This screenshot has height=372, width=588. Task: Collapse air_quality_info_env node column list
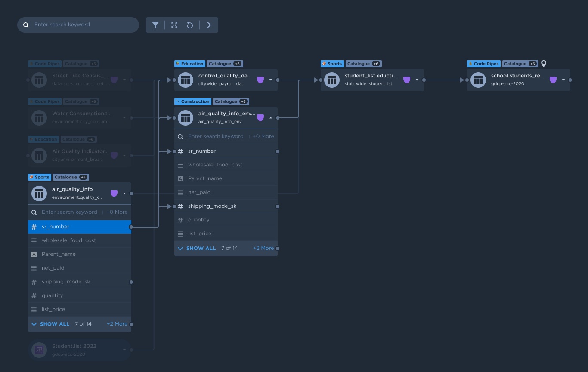tap(271, 118)
